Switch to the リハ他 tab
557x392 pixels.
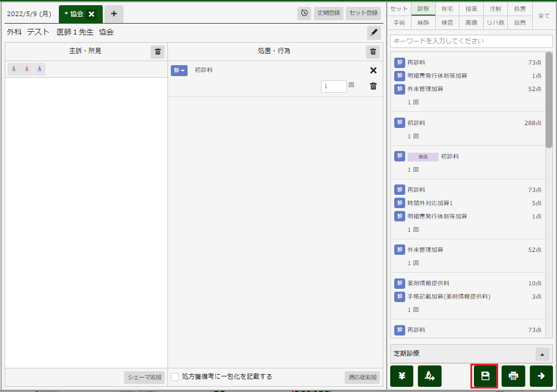[495, 22]
